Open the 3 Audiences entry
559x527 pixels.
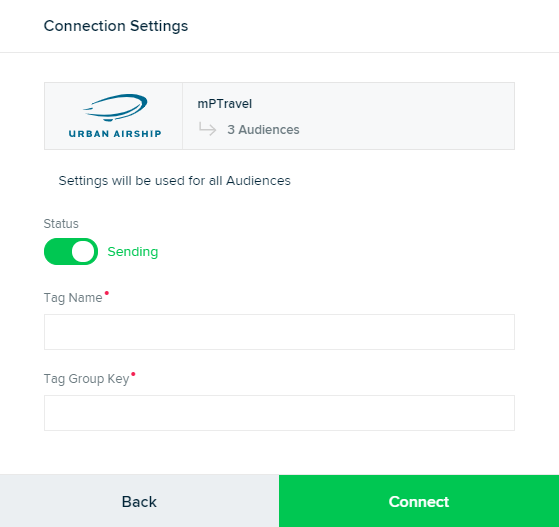pos(263,129)
